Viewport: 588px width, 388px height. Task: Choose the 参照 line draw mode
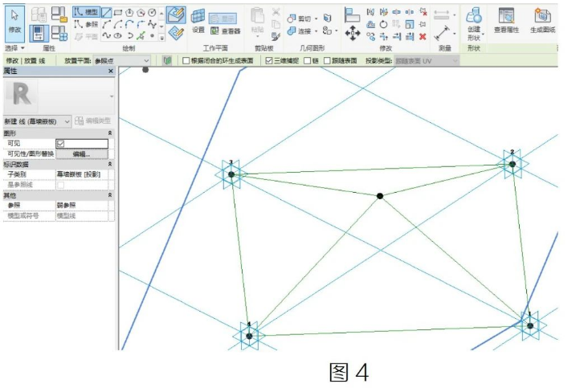[86, 24]
